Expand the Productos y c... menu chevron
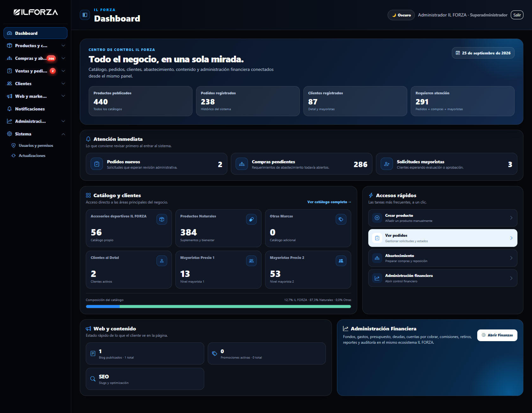The image size is (532, 413). 63,46
